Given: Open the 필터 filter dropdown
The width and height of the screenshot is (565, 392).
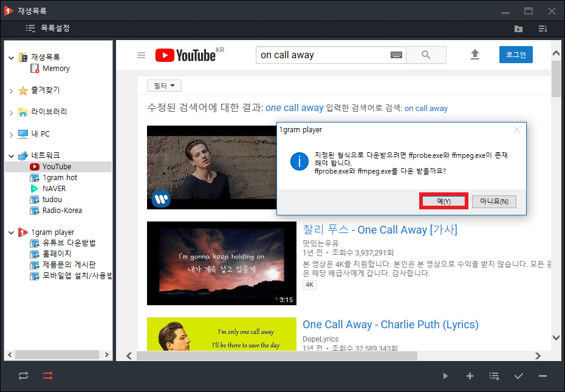Looking at the screenshot, I should (x=164, y=86).
